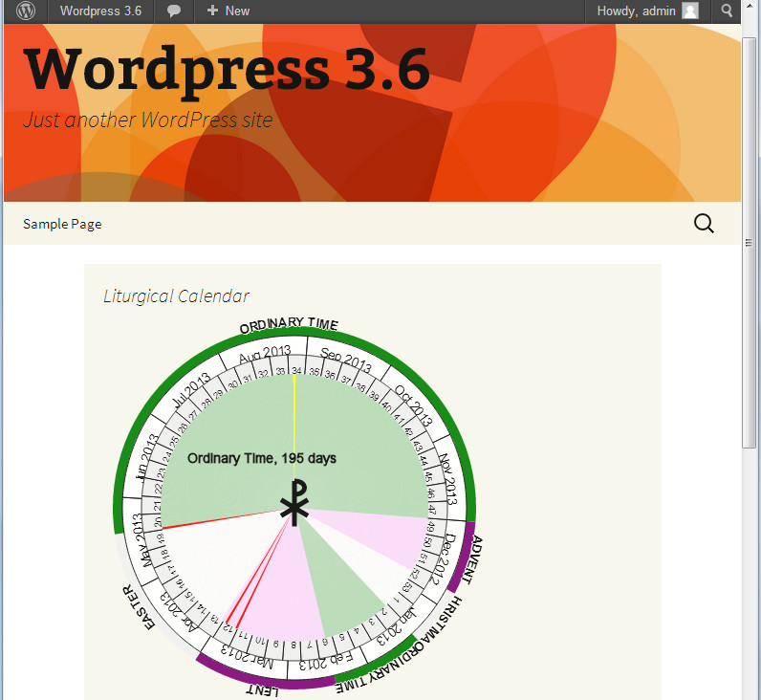Open the WordPress logo menu

click(x=25, y=11)
